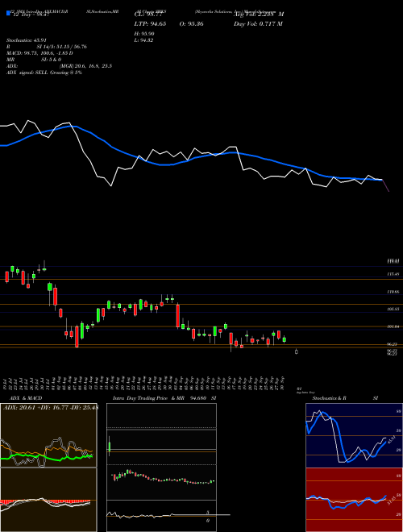The height and width of the screenshot is (532, 403).
Task: Click the MACD histogram panel
Action: coord(48,500)
